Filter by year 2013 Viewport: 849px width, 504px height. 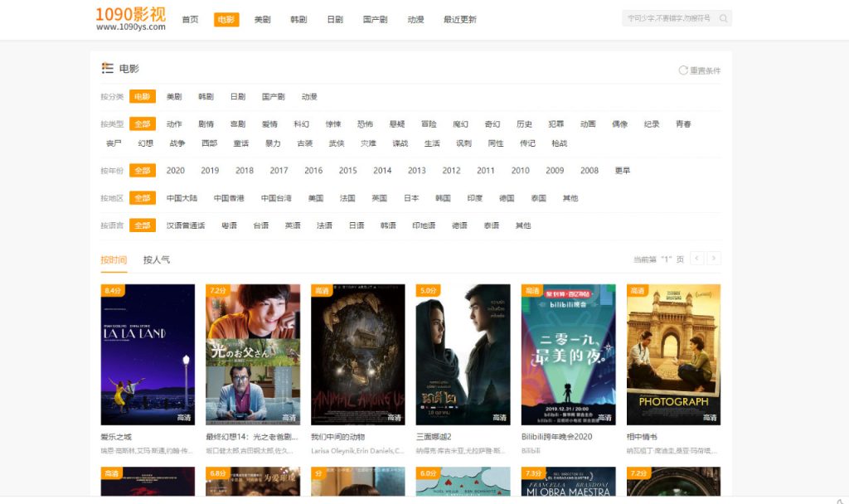[416, 171]
